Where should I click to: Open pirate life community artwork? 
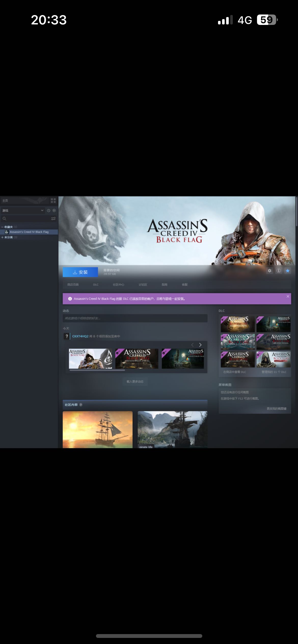click(172, 430)
